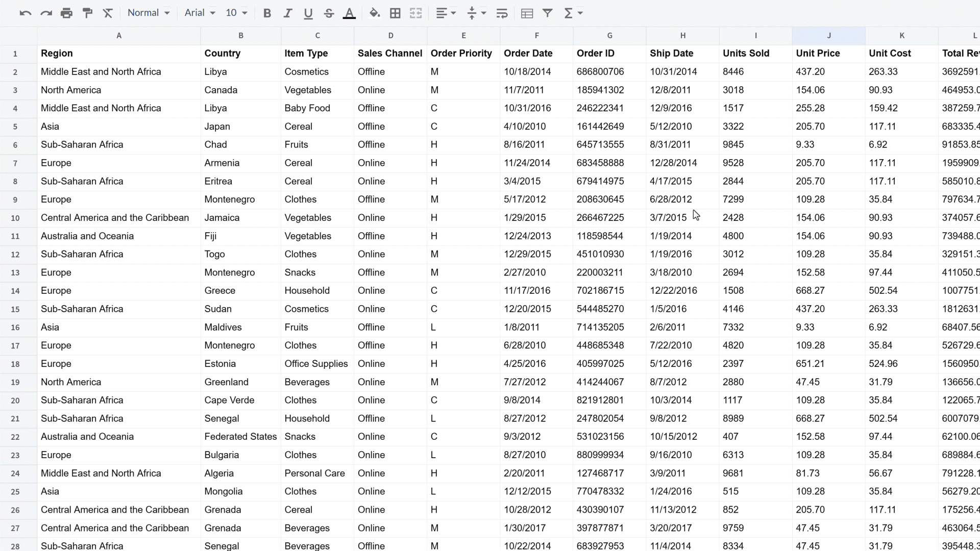Click cell containing Sudan
Screen dimensions: 980x551
pos(241,309)
